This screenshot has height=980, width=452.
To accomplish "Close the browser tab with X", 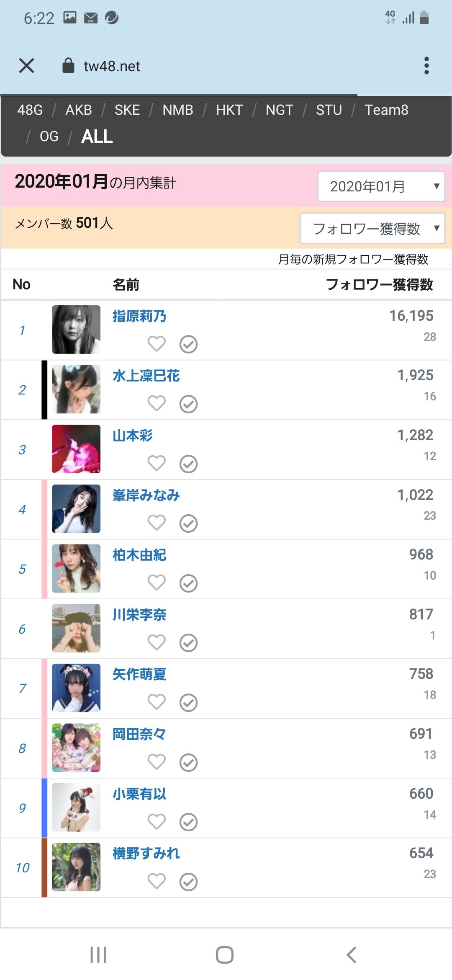I will coord(27,66).
